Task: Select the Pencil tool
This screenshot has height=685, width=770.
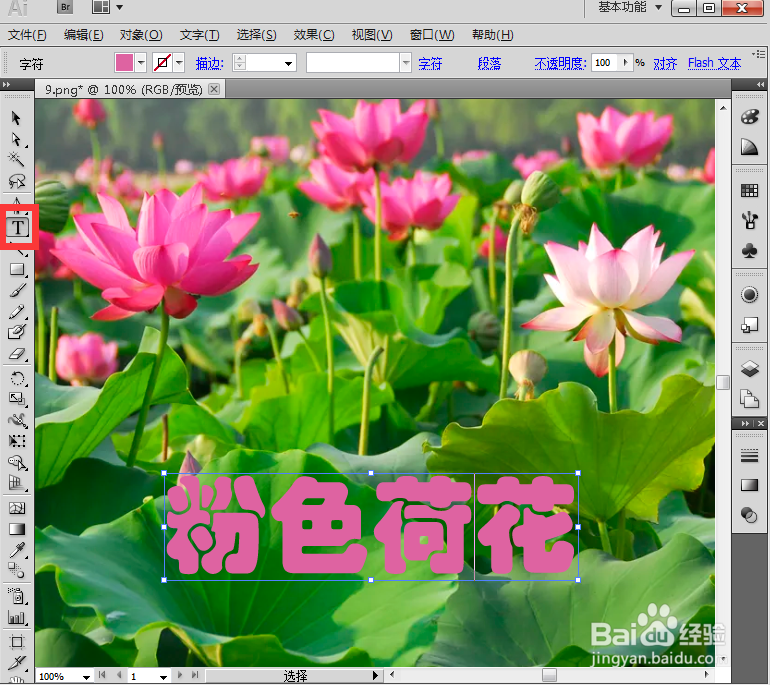Action: click(17, 311)
